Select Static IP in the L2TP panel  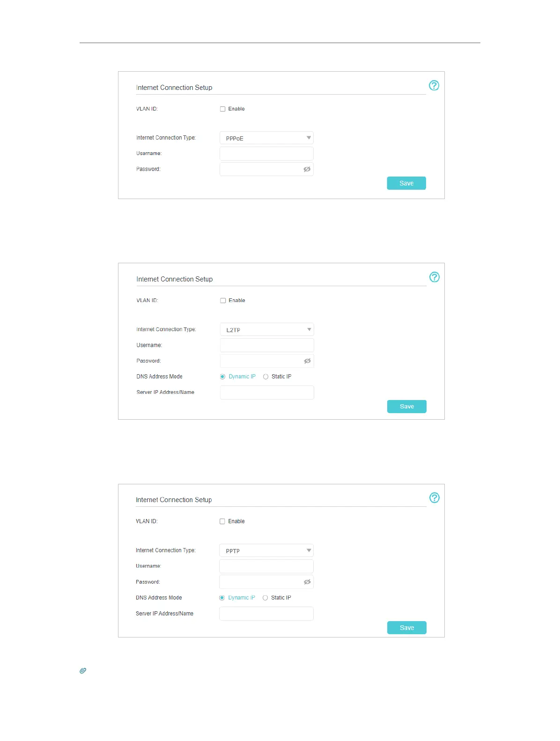(x=266, y=377)
